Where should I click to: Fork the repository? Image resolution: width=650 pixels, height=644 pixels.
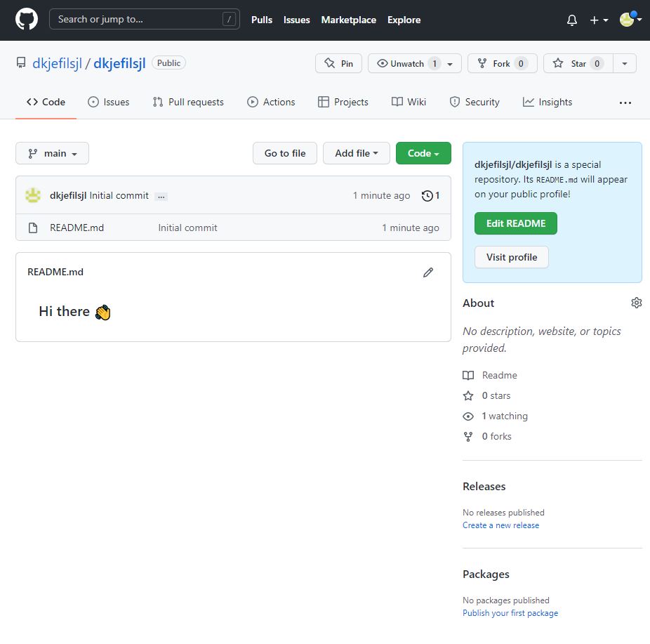(x=503, y=63)
